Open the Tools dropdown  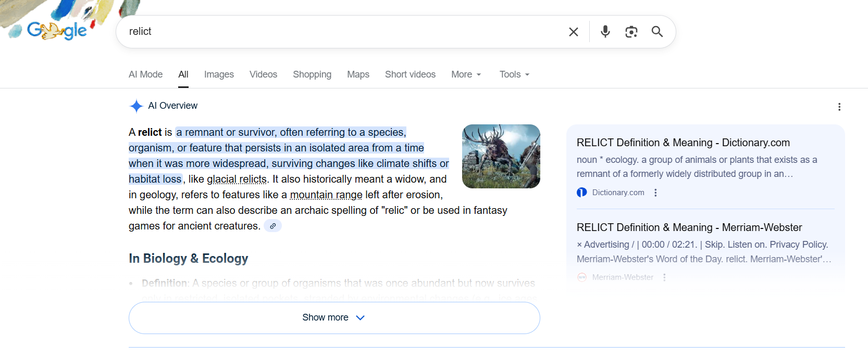[x=514, y=74]
